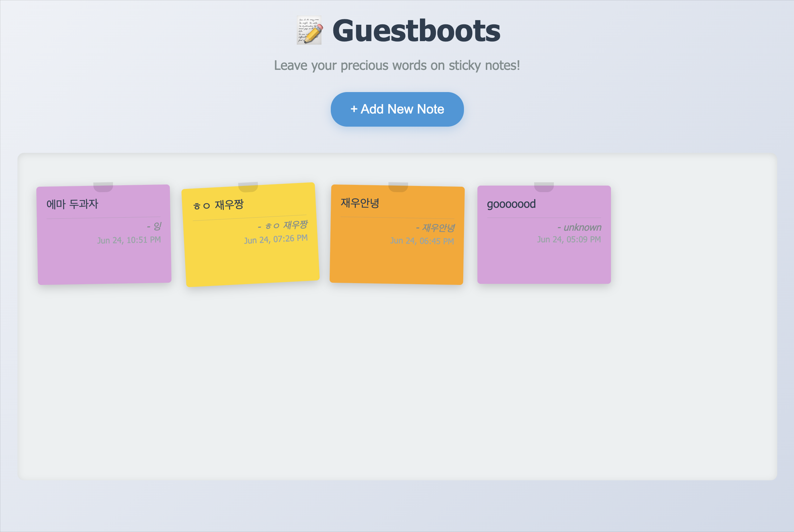Select the note text 'gooooood'
Viewport: 794px width, 532px height.
(511, 204)
